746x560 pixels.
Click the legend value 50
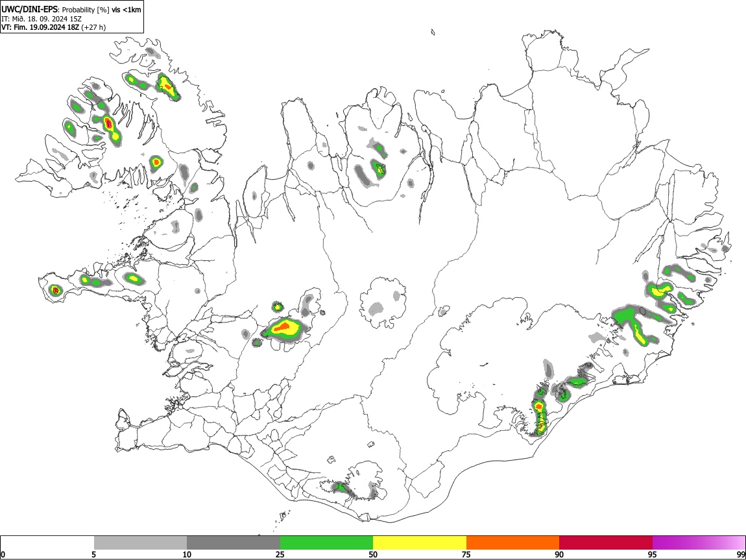(373, 554)
